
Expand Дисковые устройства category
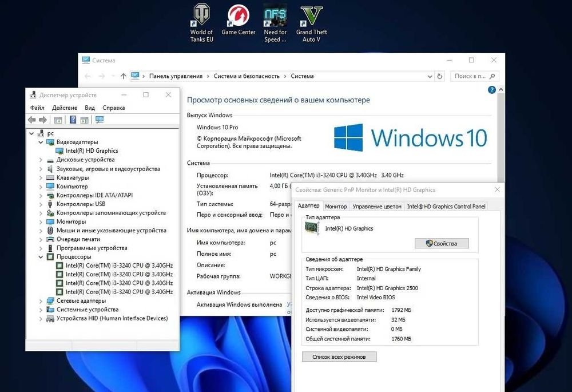point(41,160)
